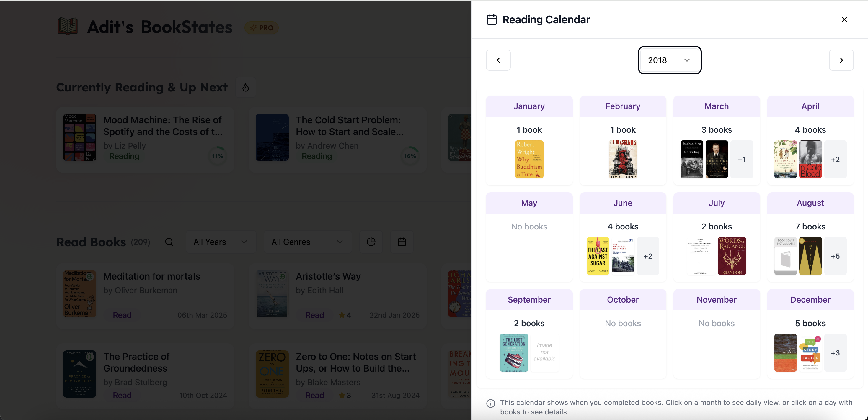Viewport: 868px width, 420px height.
Task: Open the calendar view icon button
Action: pyautogui.click(x=402, y=242)
